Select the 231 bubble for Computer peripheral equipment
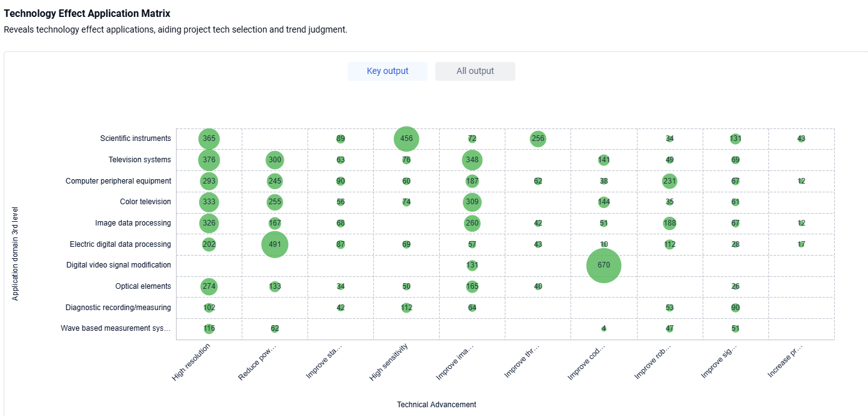The height and width of the screenshot is (416, 868). pyautogui.click(x=669, y=181)
